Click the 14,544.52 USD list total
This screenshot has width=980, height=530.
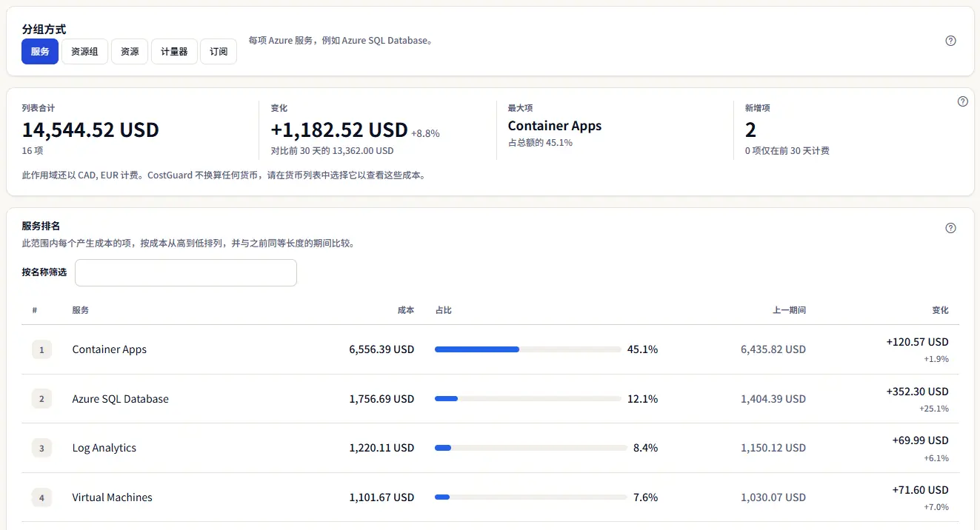pos(90,130)
